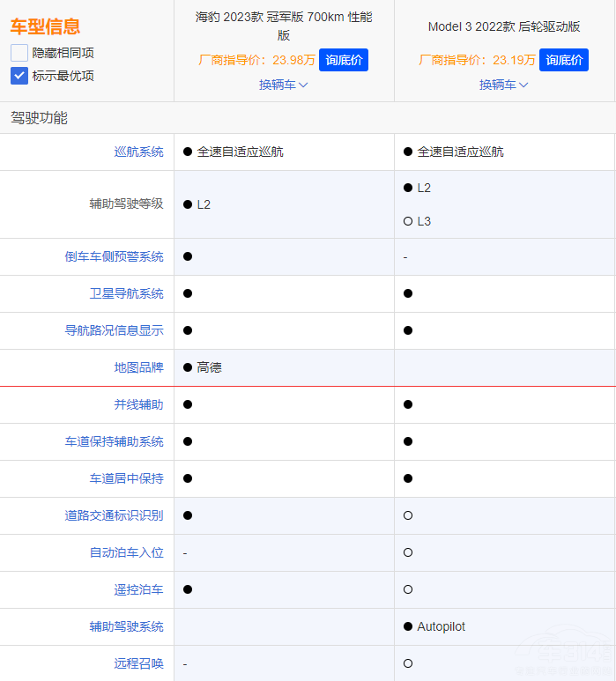616x681 pixels.
Task: Expand 换辆车 dropdown under 海豹 2023款
Action: tap(283, 85)
